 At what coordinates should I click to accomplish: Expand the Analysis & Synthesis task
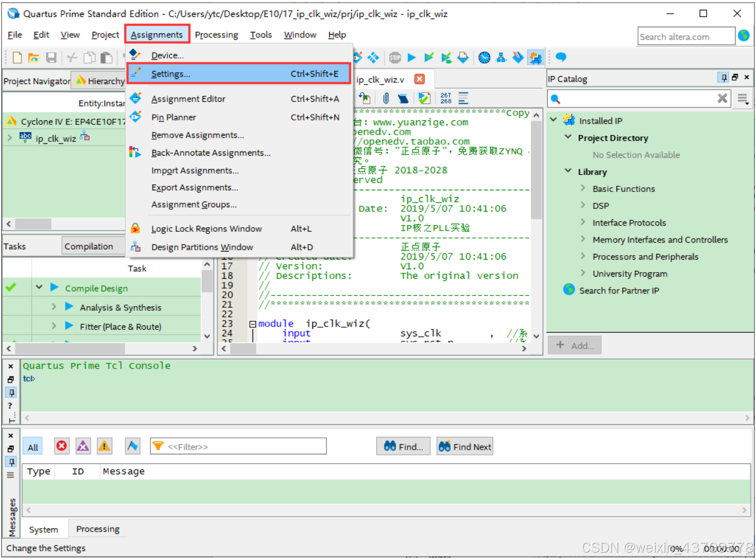pyautogui.click(x=54, y=307)
